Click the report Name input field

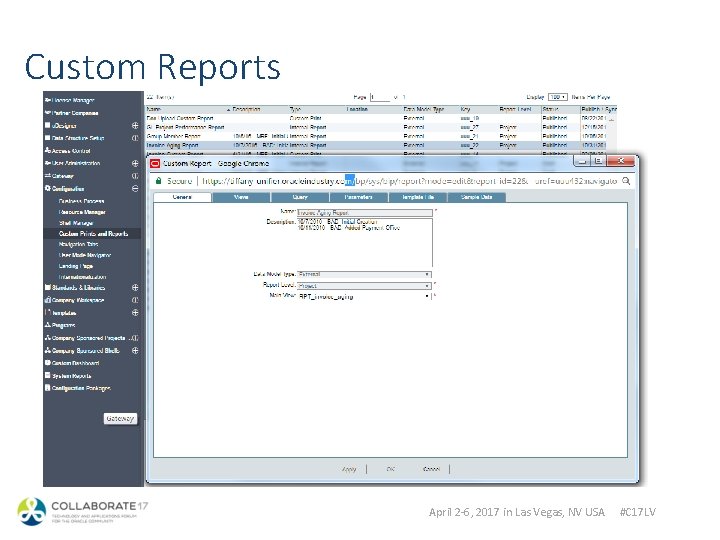365,213
